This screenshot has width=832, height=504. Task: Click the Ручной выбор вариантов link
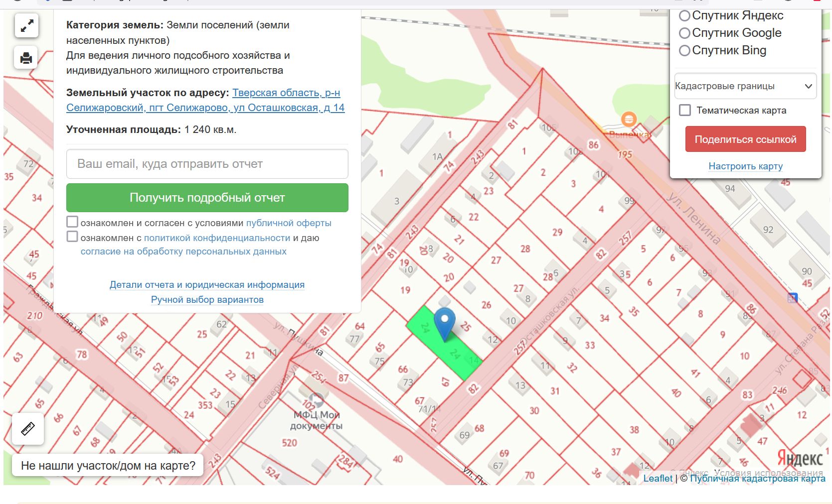pos(207,300)
